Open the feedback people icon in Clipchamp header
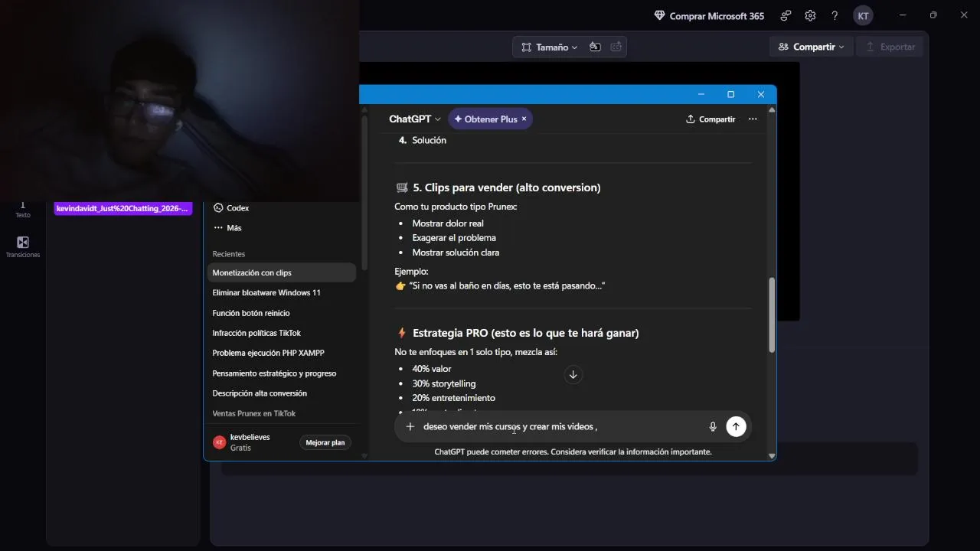 click(x=786, y=15)
